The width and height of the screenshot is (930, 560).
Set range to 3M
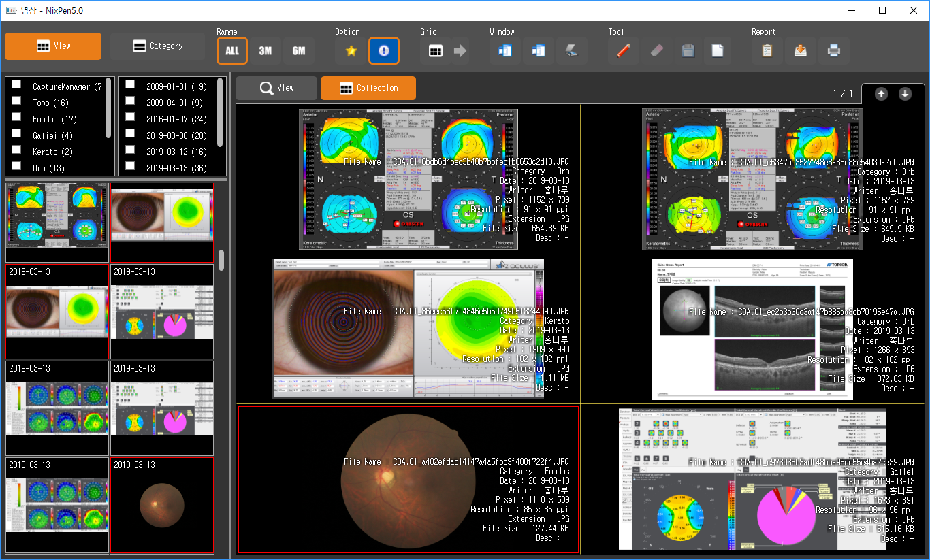(x=265, y=51)
